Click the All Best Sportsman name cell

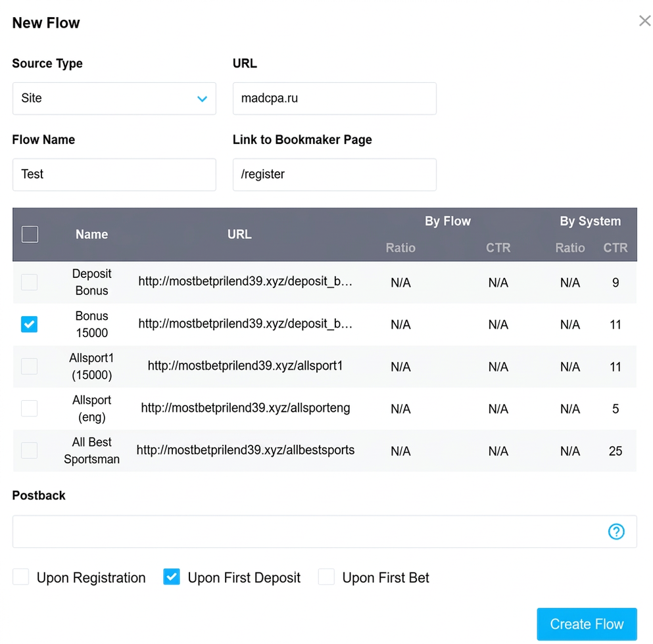point(91,450)
